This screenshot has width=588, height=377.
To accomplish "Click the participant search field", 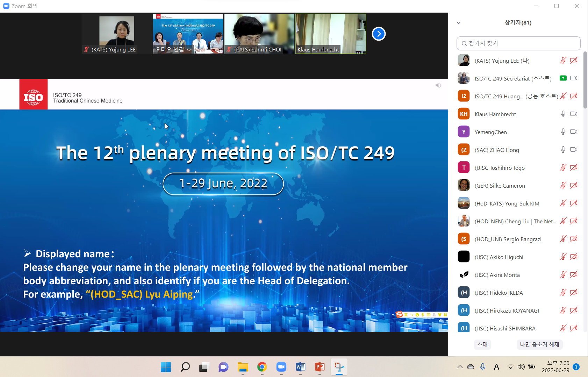I will coord(518,43).
